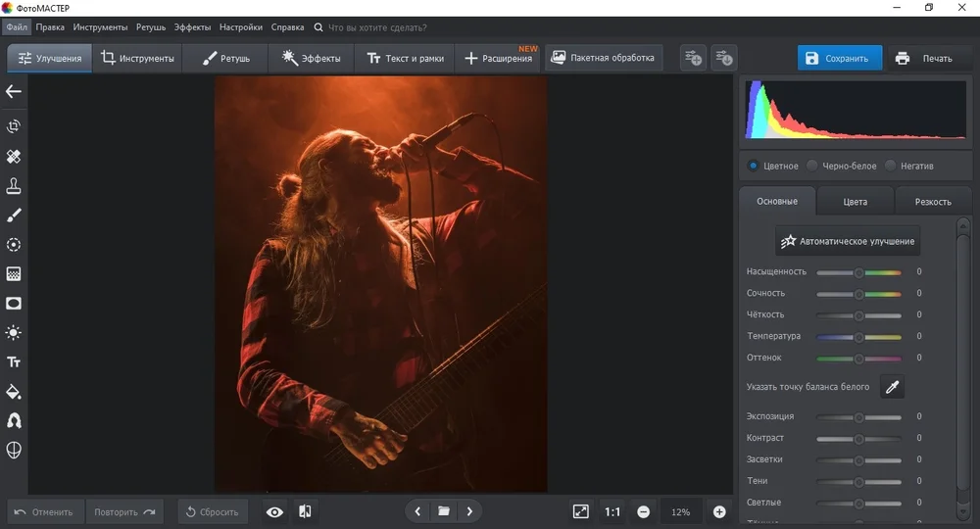Screen dimensions: 980x529
Task: Toggle before/after split comparison view
Action: (x=305, y=511)
